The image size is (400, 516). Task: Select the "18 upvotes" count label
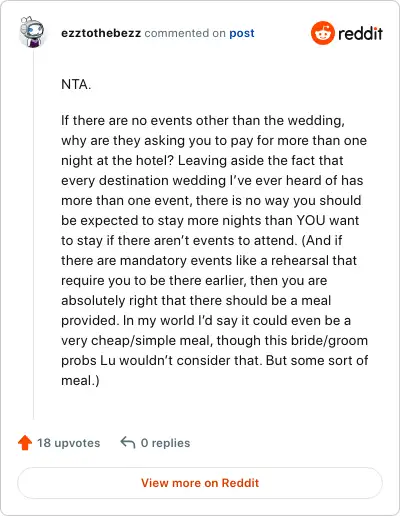69,443
